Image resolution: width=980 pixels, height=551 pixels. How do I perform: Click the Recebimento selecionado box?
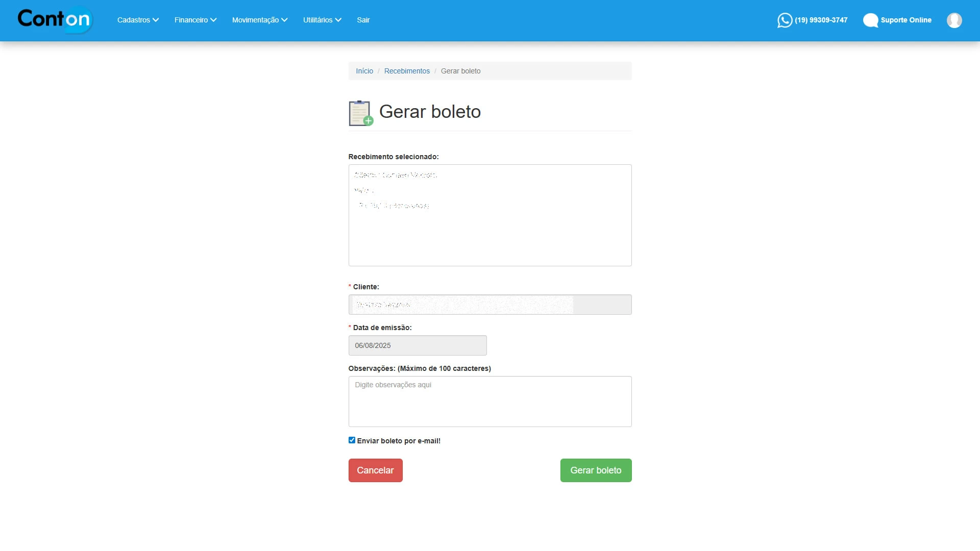click(489, 215)
